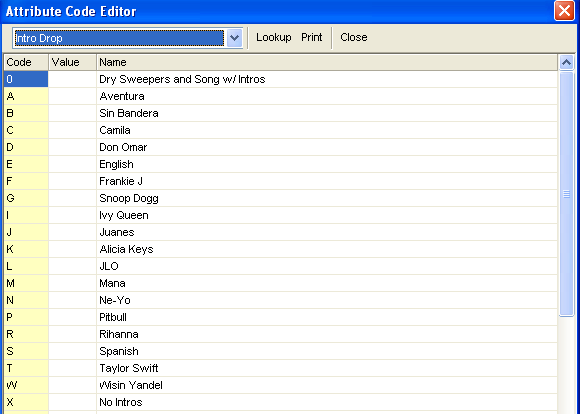The image size is (580, 414).
Task: Click the Close toolbar button
Action: pyautogui.click(x=354, y=37)
